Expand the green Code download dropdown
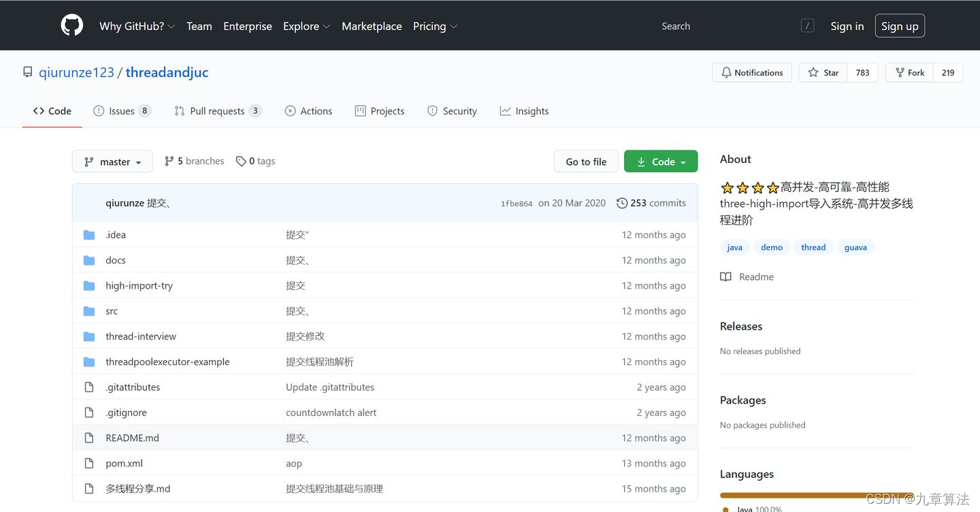 [661, 161]
